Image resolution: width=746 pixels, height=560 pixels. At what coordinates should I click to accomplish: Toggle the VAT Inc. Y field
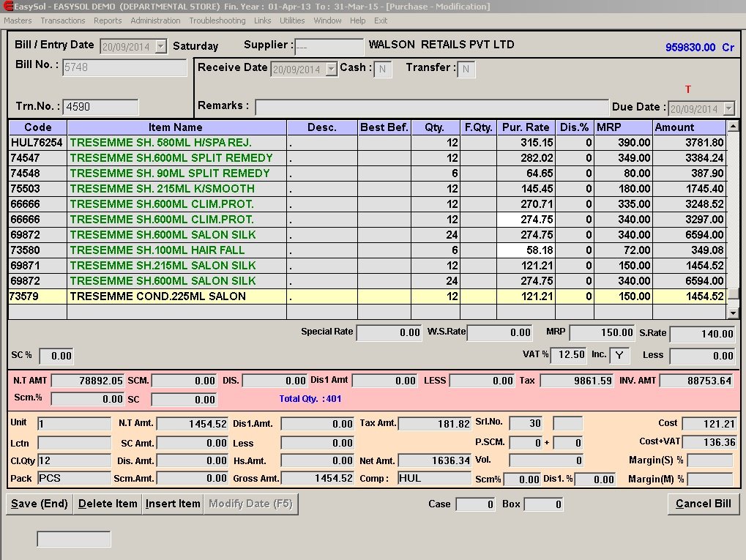coord(619,355)
